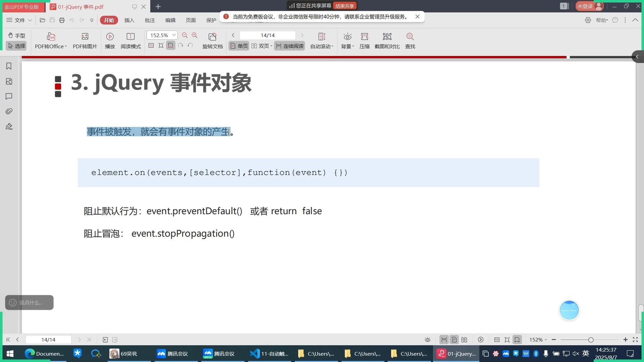Open PDF转图片 conversion tool
This screenshot has height=362, width=644.
tap(85, 40)
